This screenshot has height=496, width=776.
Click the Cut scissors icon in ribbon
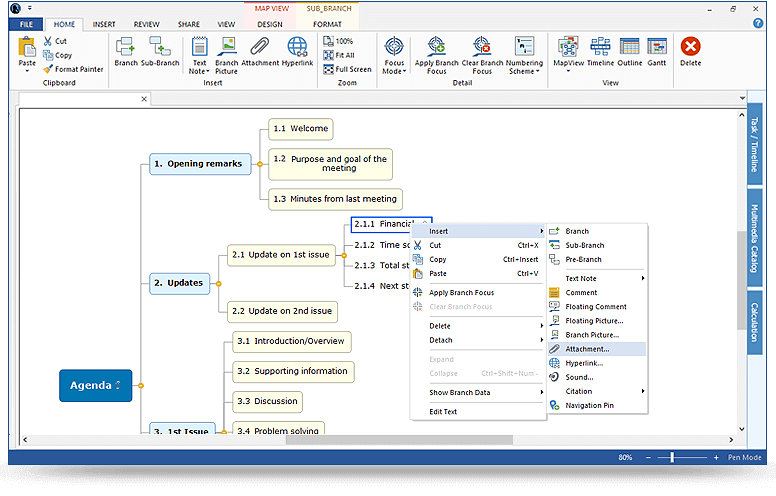48,41
